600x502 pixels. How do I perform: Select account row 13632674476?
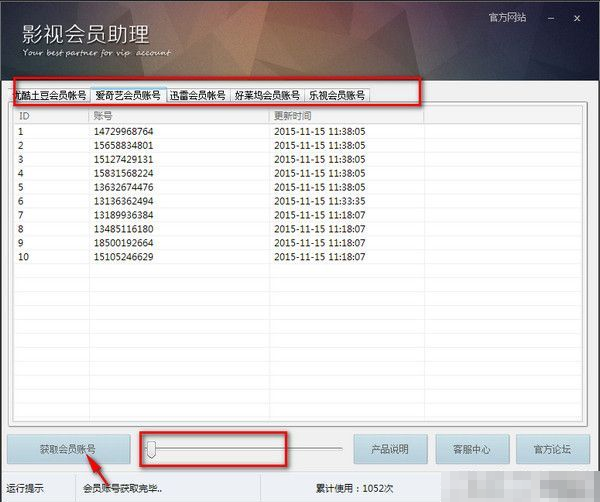(x=123, y=187)
